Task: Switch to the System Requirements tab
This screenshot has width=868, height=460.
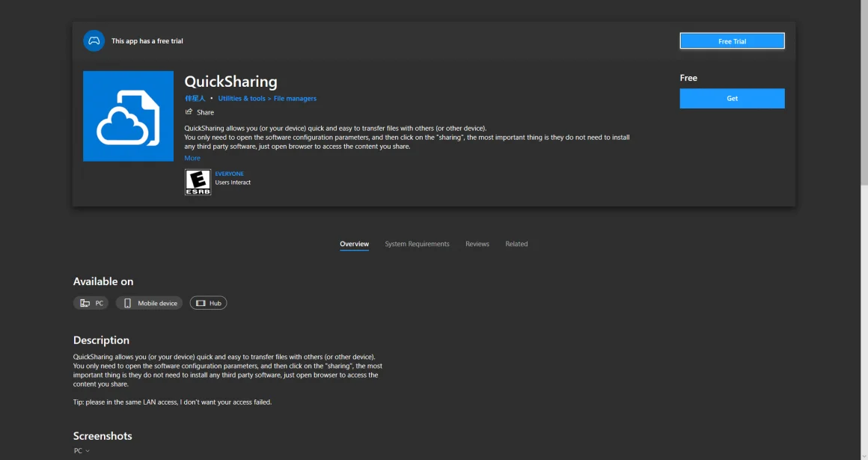Action: tap(417, 244)
